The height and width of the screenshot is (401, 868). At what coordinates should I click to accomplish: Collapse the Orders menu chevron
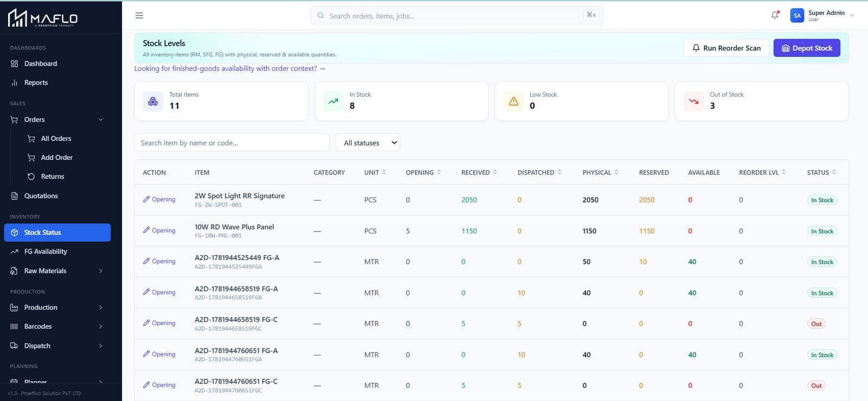click(x=101, y=119)
